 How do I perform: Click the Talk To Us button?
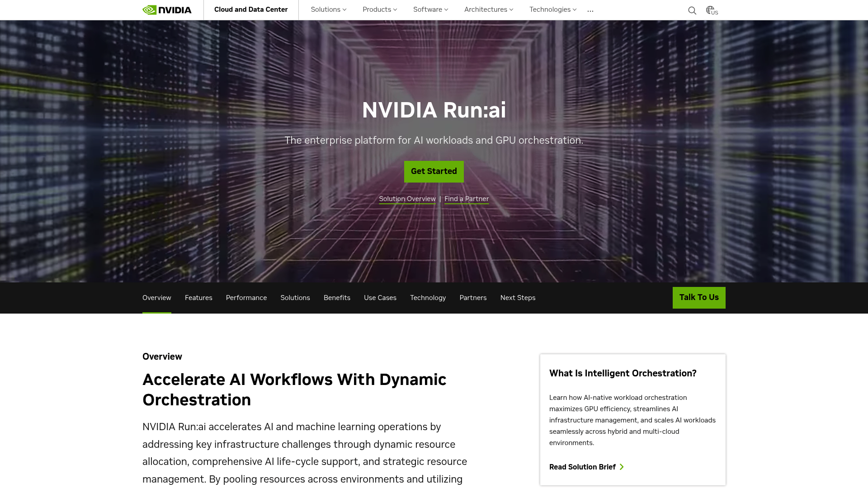tap(699, 298)
